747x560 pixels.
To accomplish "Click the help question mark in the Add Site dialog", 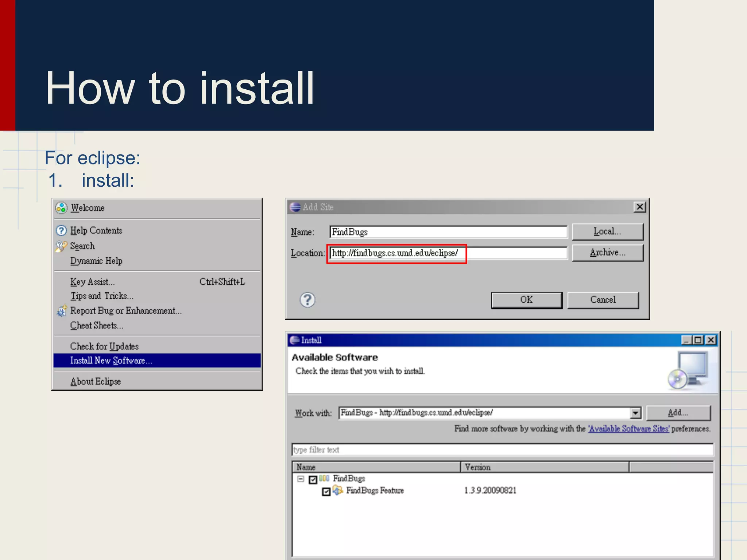I will [307, 300].
